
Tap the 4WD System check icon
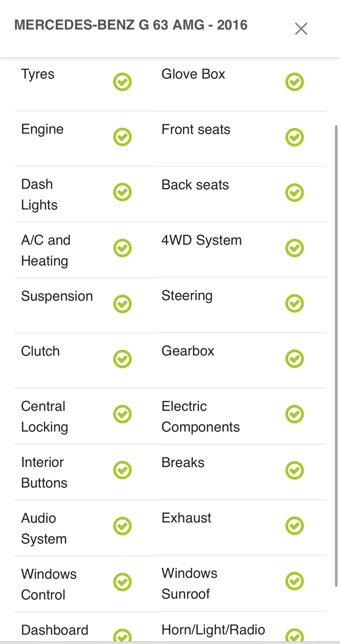click(x=294, y=248)
